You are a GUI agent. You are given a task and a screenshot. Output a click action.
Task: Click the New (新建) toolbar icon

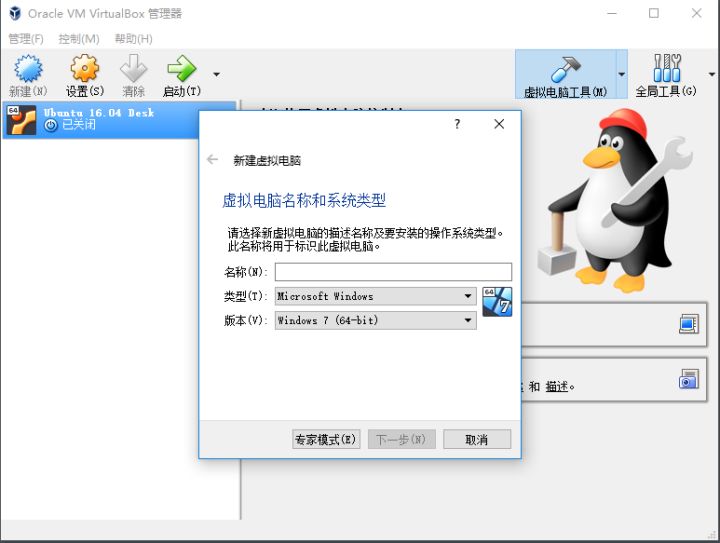[x=28, y=69]
